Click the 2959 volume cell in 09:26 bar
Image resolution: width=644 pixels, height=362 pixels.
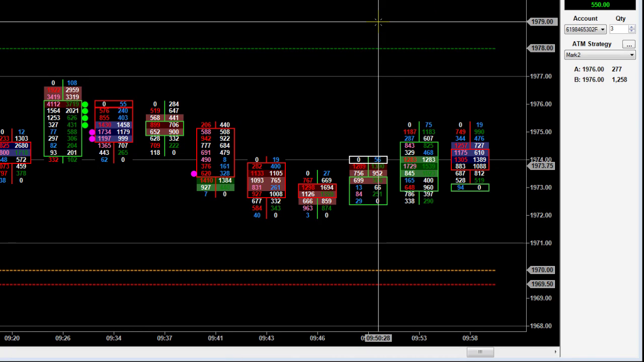[x=72, y=90]
